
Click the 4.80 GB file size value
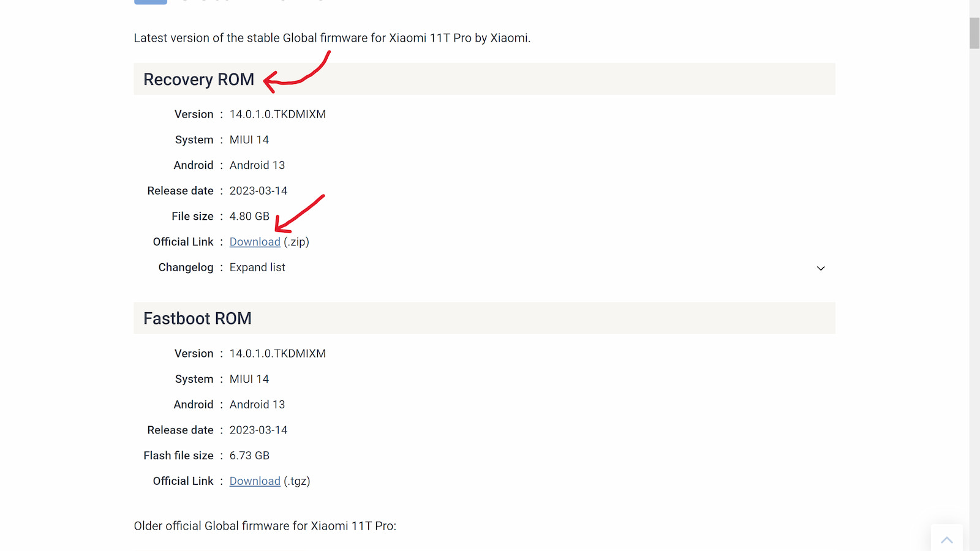click(x=249, y=217)
